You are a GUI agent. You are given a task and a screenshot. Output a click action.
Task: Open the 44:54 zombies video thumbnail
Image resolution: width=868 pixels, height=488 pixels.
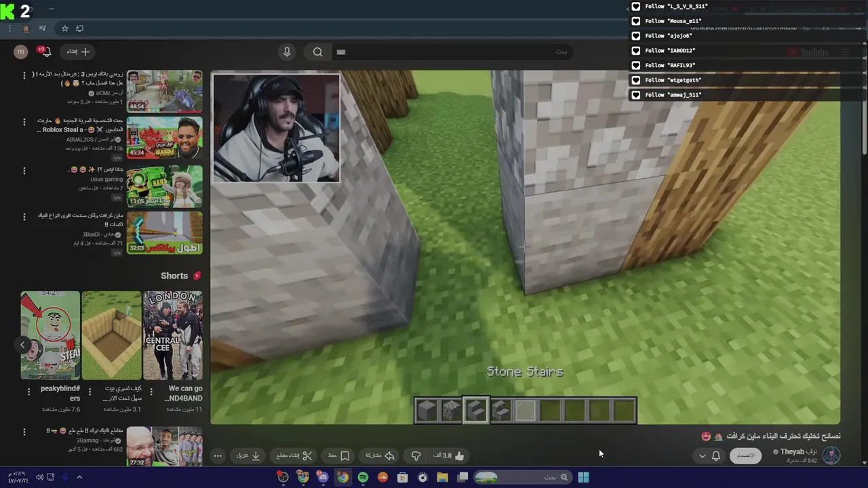tap(164, 91)
